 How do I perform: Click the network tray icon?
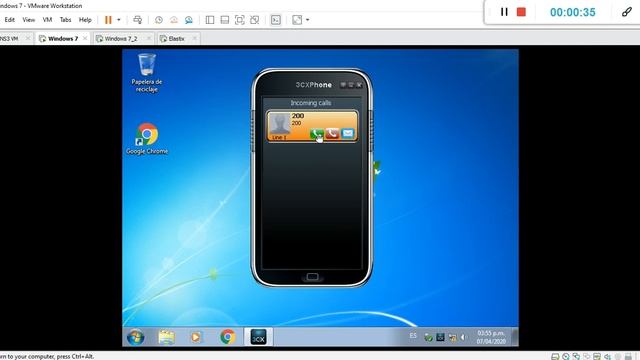click(452, 337)
